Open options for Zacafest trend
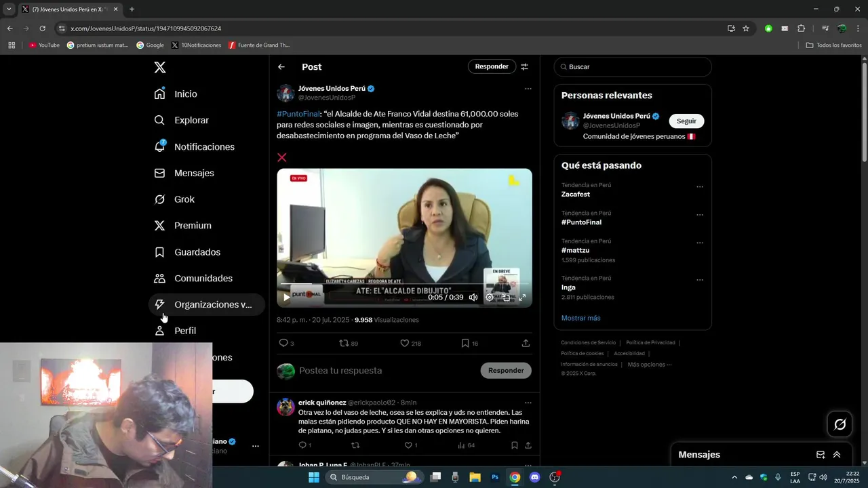The height and width of the screenshot is (488, 868). coord(700,187)
